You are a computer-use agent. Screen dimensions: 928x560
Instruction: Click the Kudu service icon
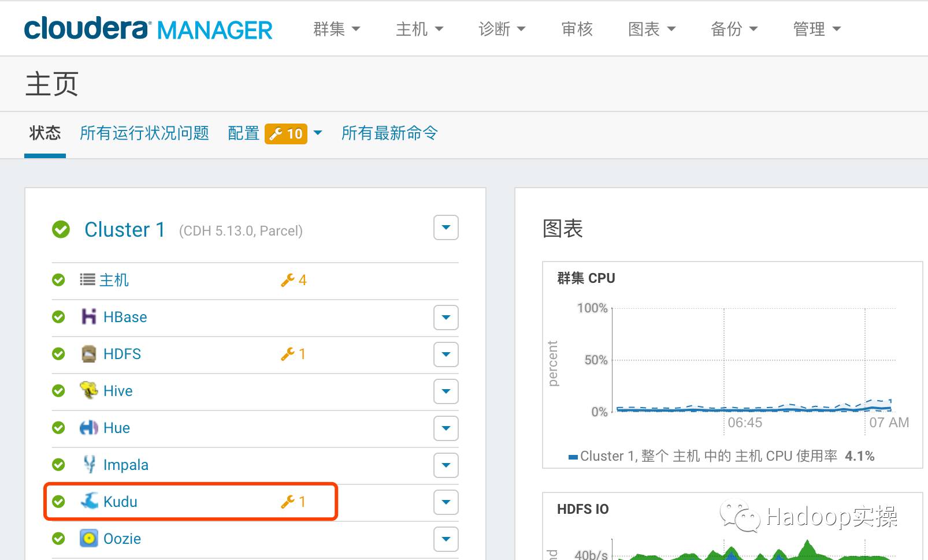point(89,501)
